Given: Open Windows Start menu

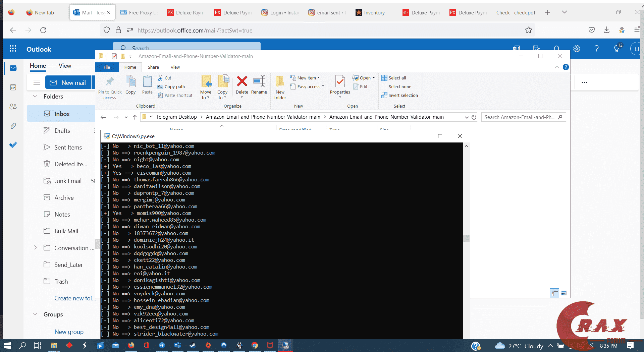Looking at the screenshot, I should [x=7, y=345].
